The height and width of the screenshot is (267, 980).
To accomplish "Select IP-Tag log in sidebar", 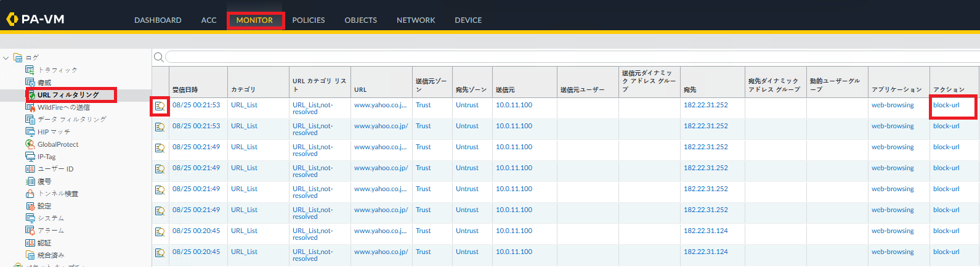I will [x=46, y=157].
